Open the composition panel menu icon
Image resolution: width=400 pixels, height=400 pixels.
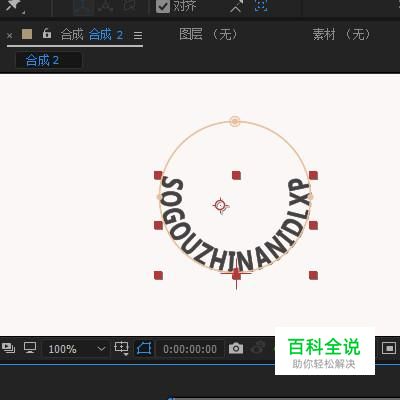point(138,35)
